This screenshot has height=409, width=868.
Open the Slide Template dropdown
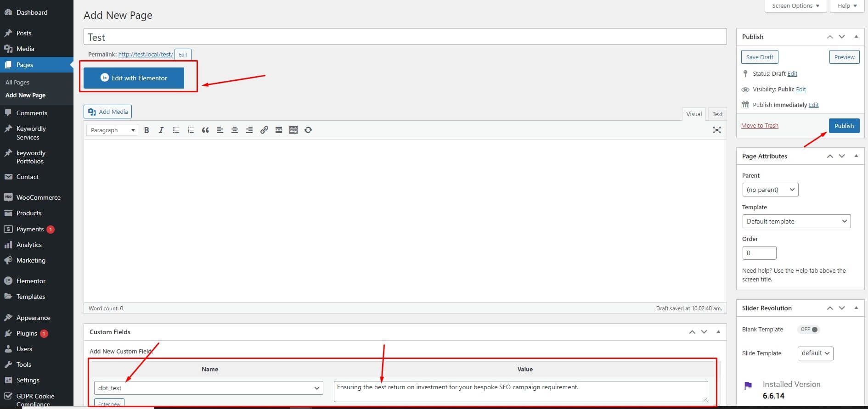(x=815, y=353)
